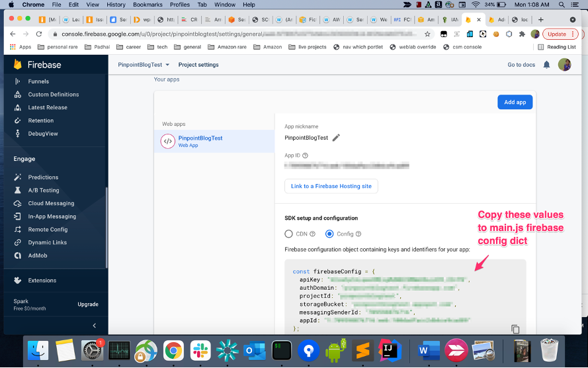
Task: Open Spotlight search in menu bar
Action: [562, 5]
